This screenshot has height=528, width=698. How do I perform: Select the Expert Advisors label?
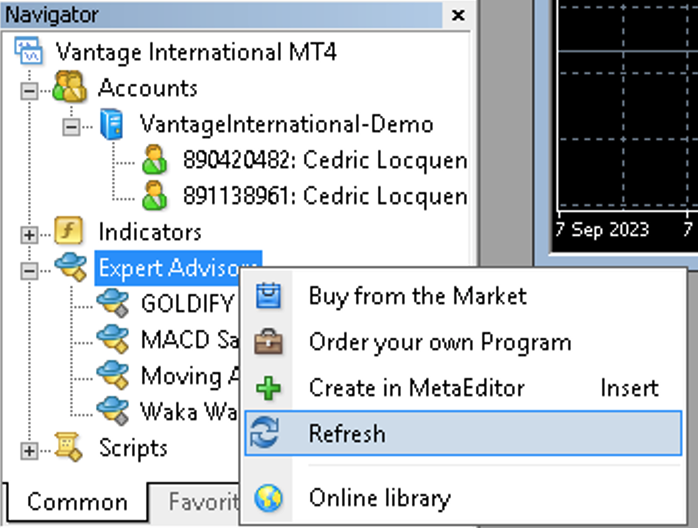(x=177, y=268)
